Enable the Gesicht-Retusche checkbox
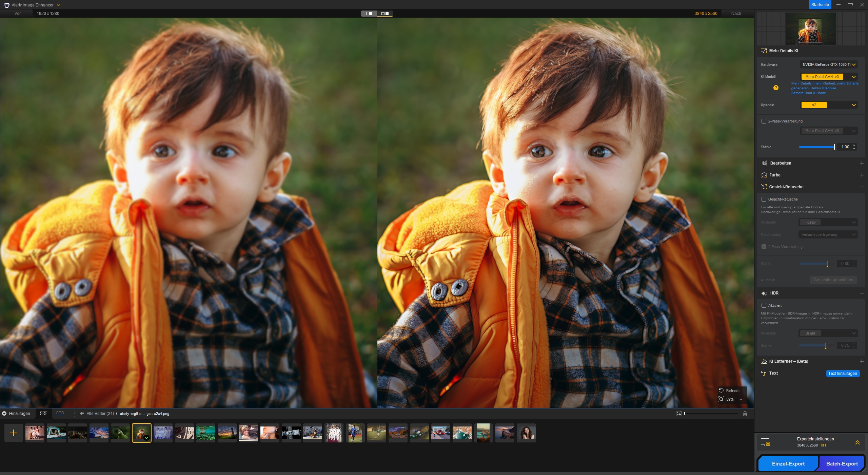This screenshot has width=868, height=475. point(764,199)
